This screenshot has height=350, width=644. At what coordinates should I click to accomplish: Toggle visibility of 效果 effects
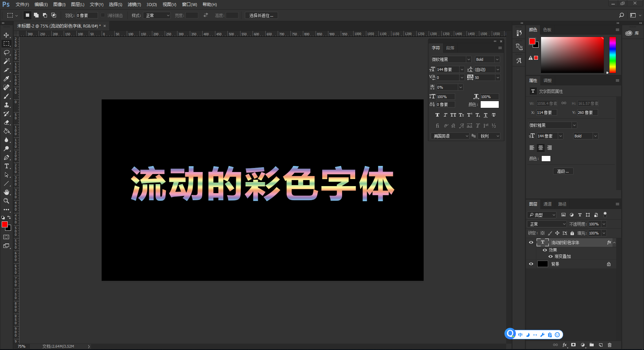(x=545, y=250)
